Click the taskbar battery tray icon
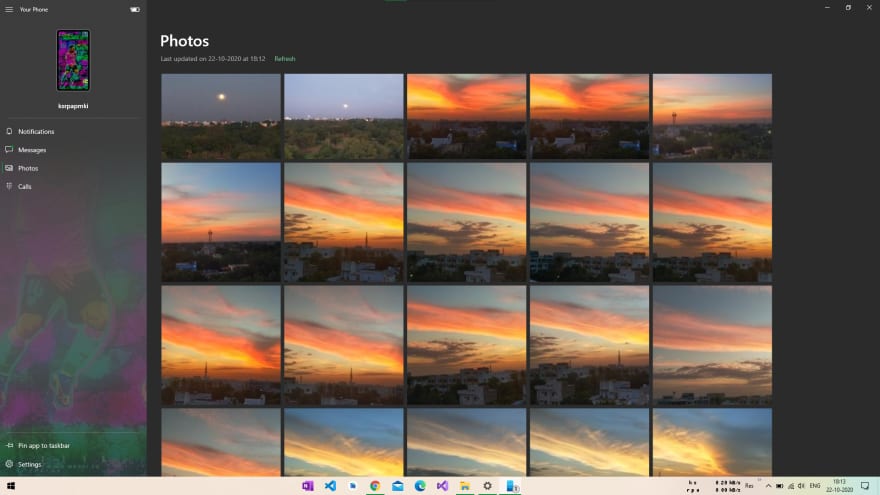 click(x=780, y=486)
